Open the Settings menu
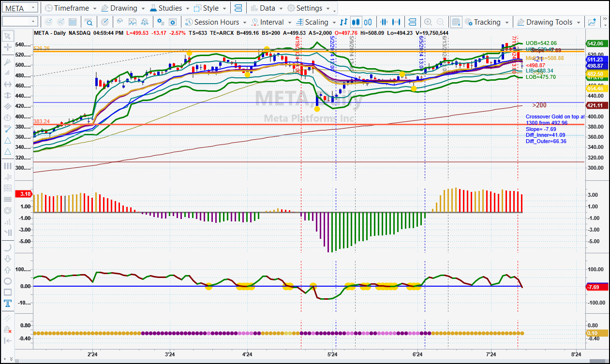The height and width of the screenshot is (364, 610). pyautogui.click(x=309, y=8)
